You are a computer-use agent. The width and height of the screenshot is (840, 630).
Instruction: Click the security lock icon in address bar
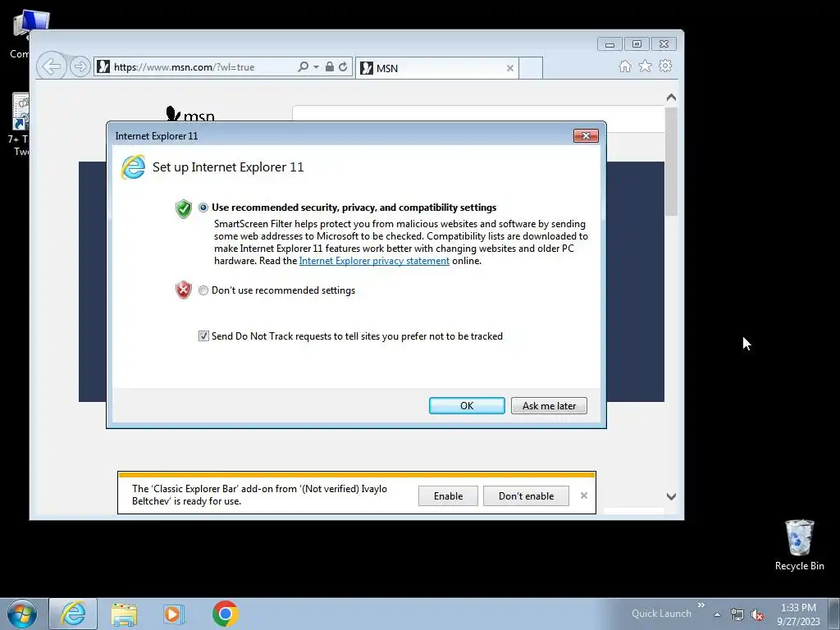[330, 66]
